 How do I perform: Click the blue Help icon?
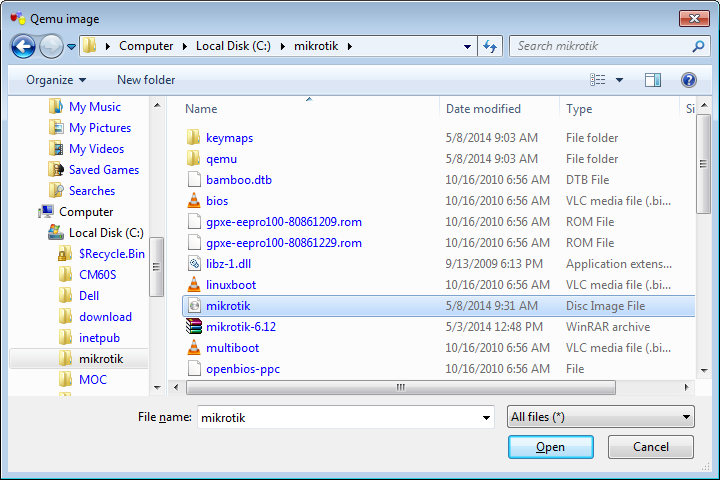tap(688, 80)
